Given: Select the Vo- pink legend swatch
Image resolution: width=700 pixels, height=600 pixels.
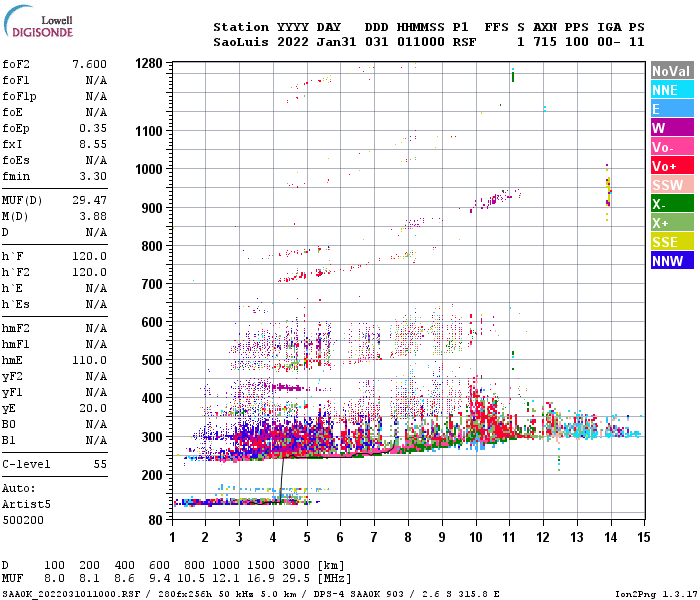Looking at the screenshot, I should (x=672, y=147).
